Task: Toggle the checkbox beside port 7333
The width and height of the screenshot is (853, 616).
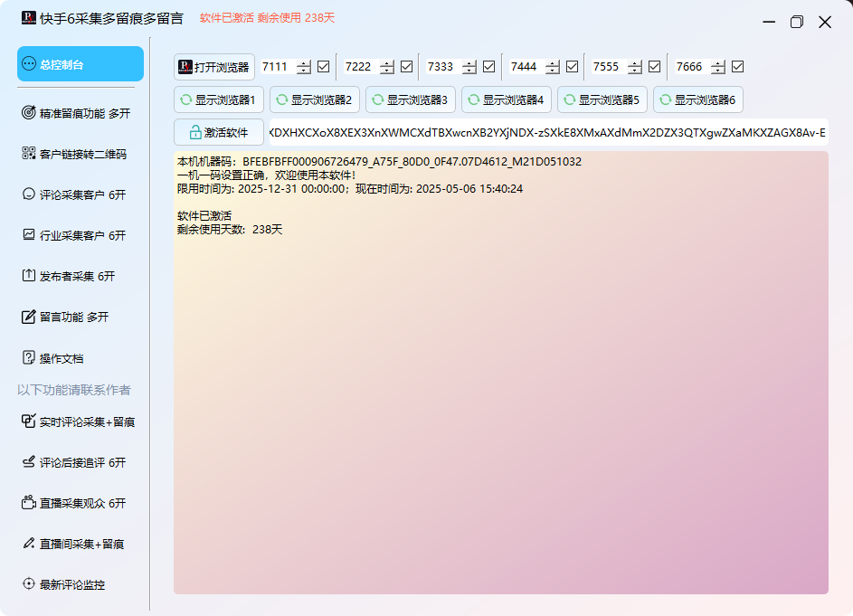Action: tap(488, 66)
